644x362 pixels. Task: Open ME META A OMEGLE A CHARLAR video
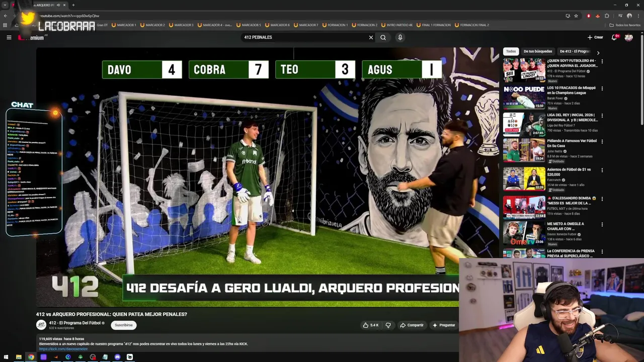(x=566, y=226)
